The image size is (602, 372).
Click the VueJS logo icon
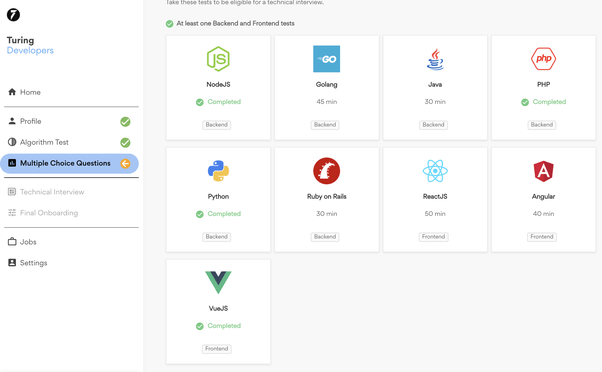coord(218,282)
